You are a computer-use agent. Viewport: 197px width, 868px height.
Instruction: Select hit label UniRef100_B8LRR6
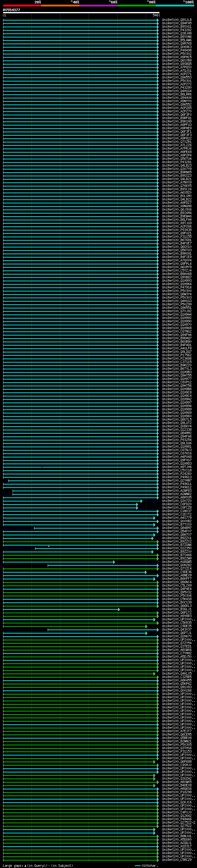click(x=177, y=94)
